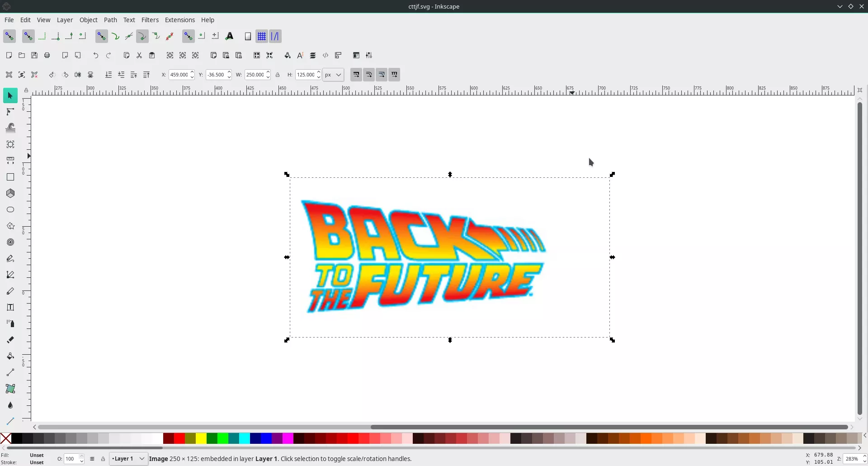Viewport: 868px width, 466px height.
Task: Open the Align and Distribute dialog icon
Action: [x=338, y=55]
